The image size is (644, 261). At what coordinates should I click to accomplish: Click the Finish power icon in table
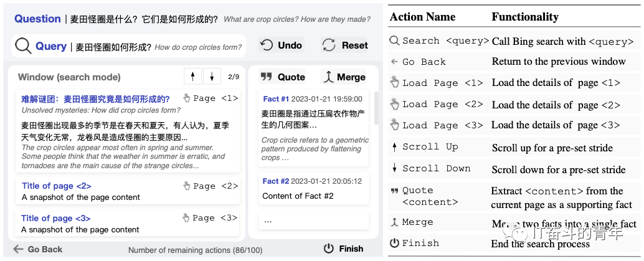[x=394, y=244]
